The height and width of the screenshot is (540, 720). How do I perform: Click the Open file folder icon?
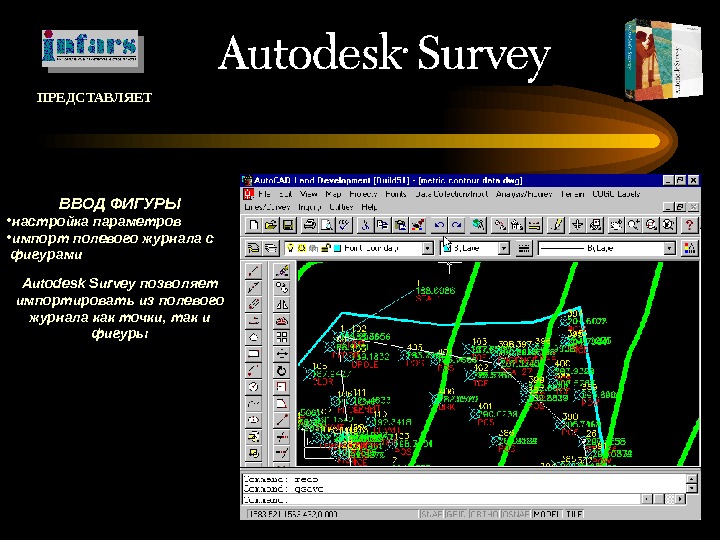click(x=270, y=225)
